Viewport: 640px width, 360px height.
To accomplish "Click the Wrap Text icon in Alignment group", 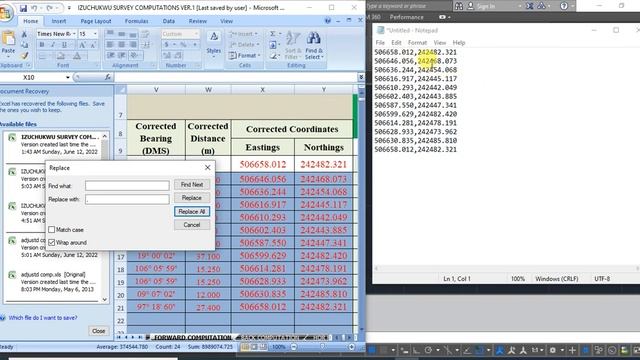I will click(x=145, y=34).
